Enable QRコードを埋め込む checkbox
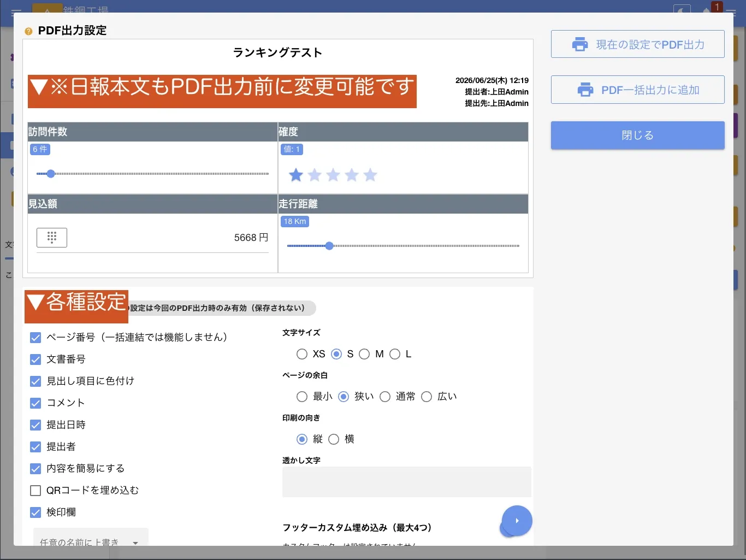 coord(35,491)
